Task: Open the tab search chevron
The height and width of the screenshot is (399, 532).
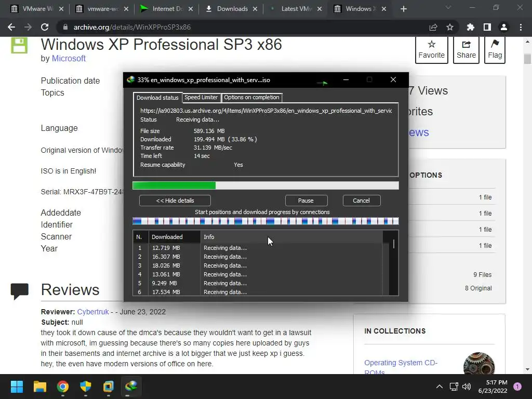Action: (x=448, y=7)
